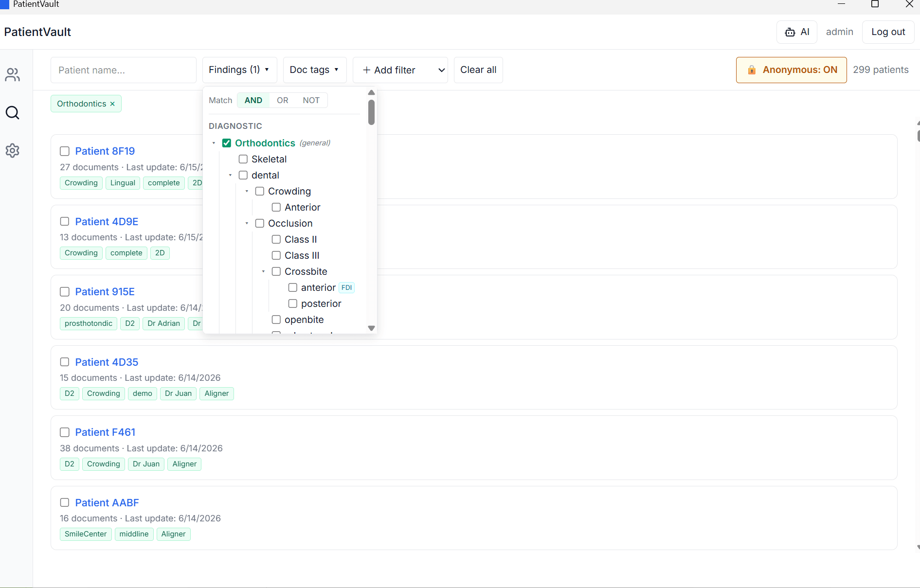Screen dimensions: 920x588
Task: Check the Anterior finding checkbox
Action: (x=276, y=207)
